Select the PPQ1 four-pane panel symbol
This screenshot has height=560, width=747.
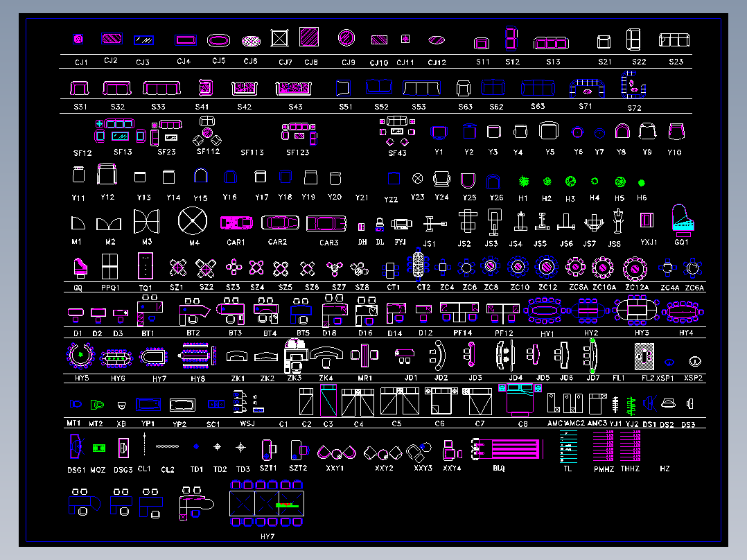click(109, 266)
